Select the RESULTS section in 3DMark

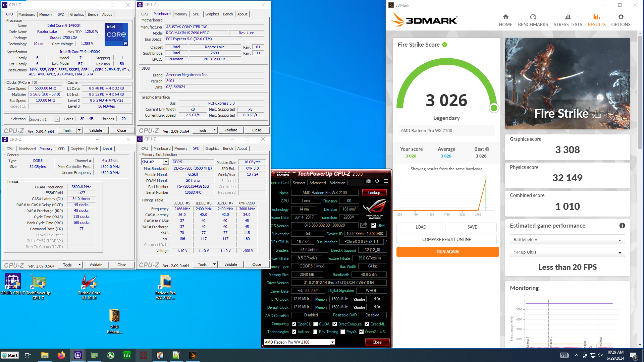coord(596,20)
